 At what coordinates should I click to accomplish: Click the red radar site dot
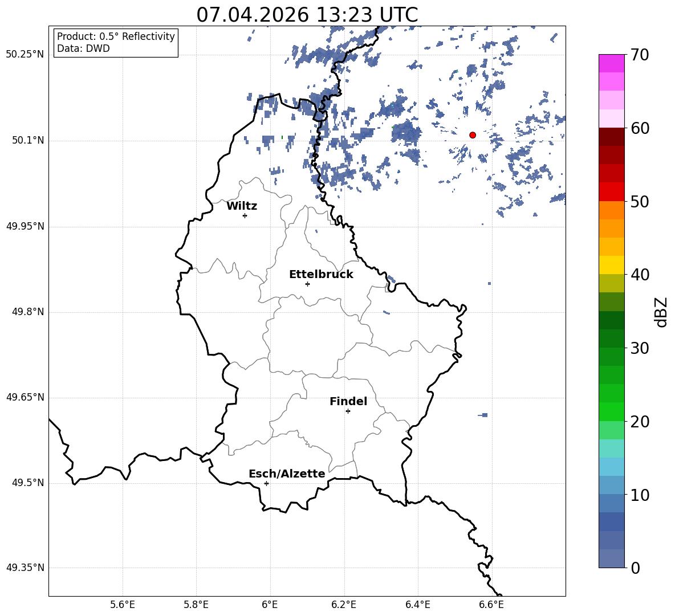point(472,135)
